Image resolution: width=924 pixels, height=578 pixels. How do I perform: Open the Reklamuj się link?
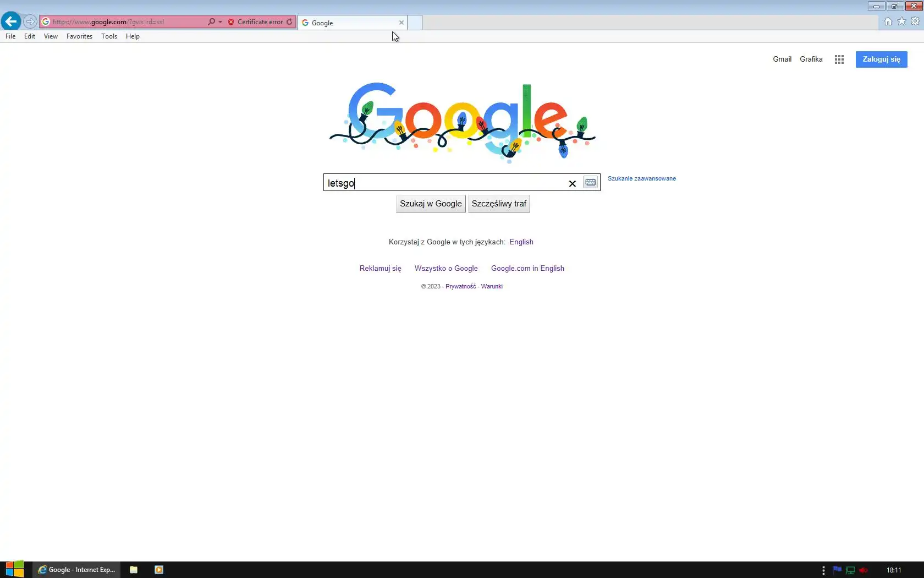click(x=381, y=268)
